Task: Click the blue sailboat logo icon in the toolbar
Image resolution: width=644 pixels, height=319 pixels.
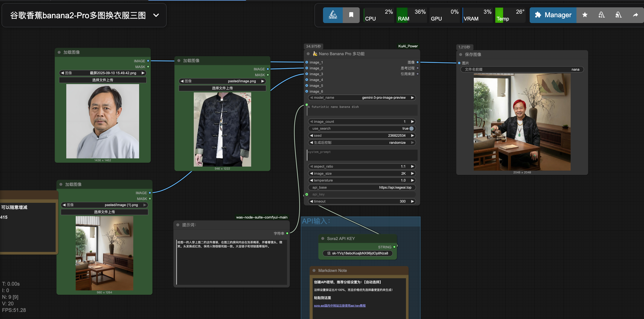Action: 333,15
